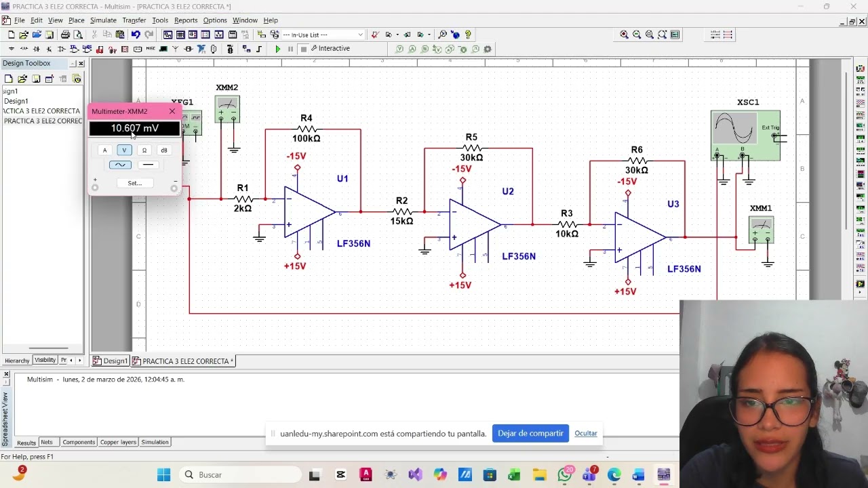The width and height of the screenshot is (868, 488).
Task: Set the multimeter to voltmeter mode V
Action: click(124, 150)
